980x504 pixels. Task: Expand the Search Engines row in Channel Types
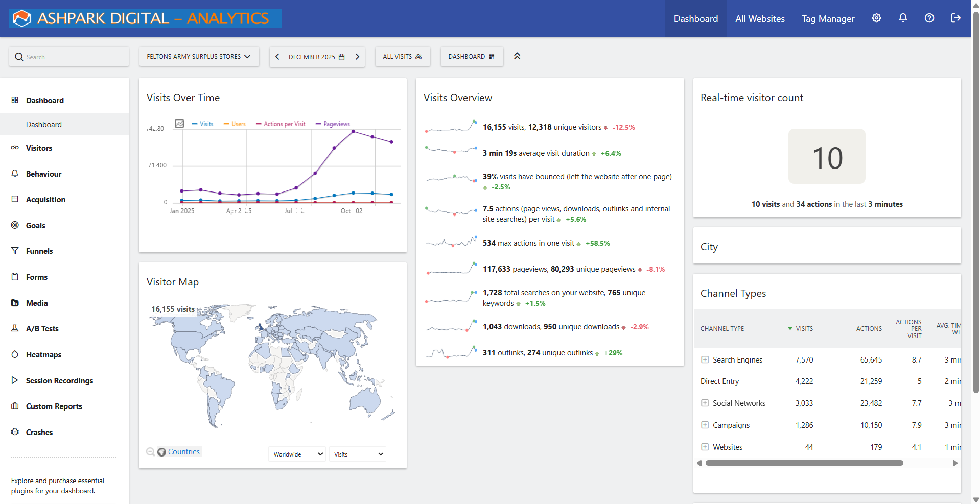pyautogui.click(x=705, y=359)
